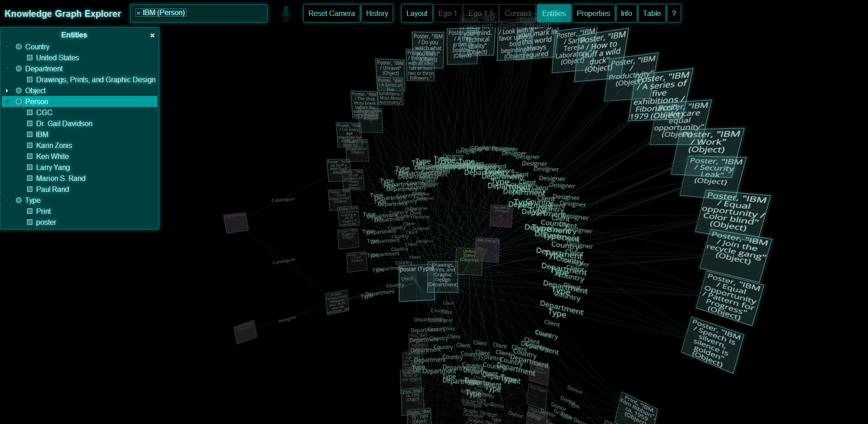Expand the Object tree node
The height and width of the screenshot is (424, 868).
[7, 90]
